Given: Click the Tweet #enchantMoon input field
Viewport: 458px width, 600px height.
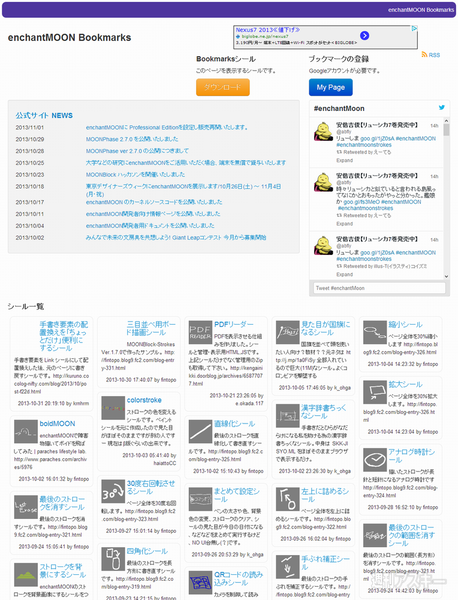Looking at the screenshot, I should pyautogui.click(x=379, y=288).
